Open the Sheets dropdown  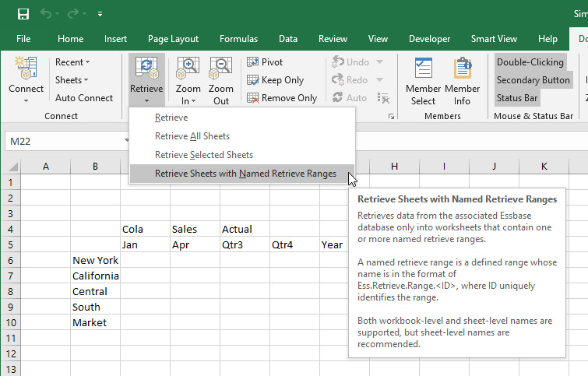[71, 80]
